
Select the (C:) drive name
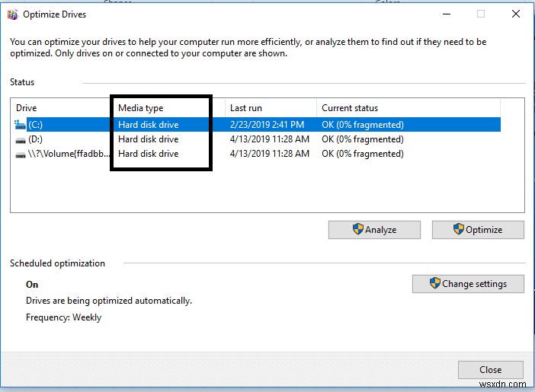(x=35, y=125)
